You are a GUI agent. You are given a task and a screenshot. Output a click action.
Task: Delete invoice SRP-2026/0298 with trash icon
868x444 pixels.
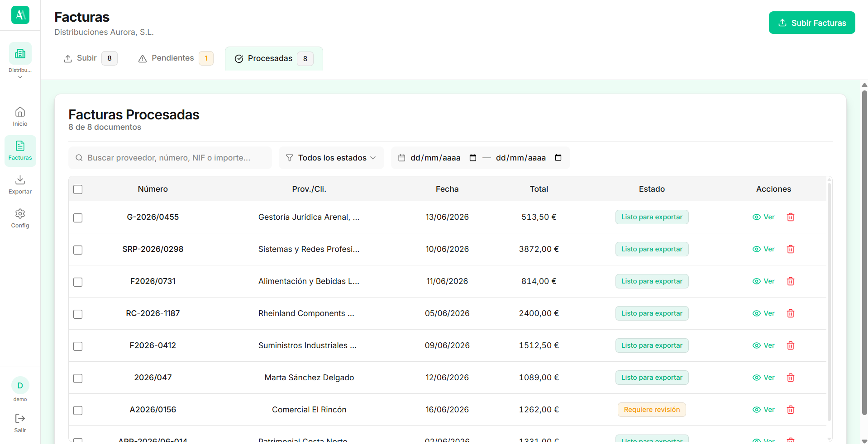791,249
